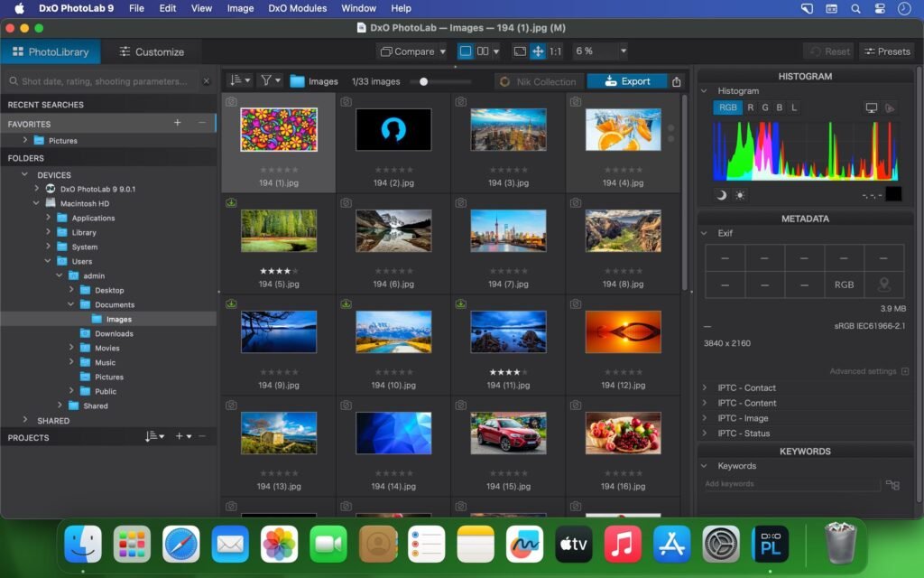924x578 pixels.
Task: Open the DxO Modules menu
Action: [297, 8]
